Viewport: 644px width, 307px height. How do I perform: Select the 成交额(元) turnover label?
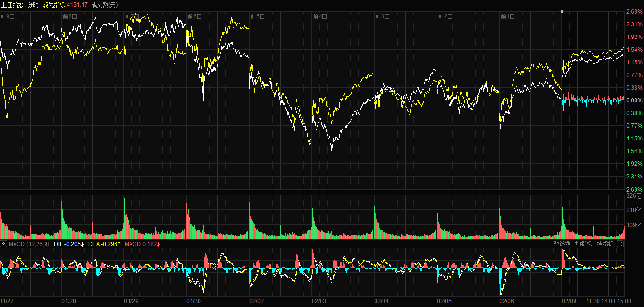click(104, 5)
